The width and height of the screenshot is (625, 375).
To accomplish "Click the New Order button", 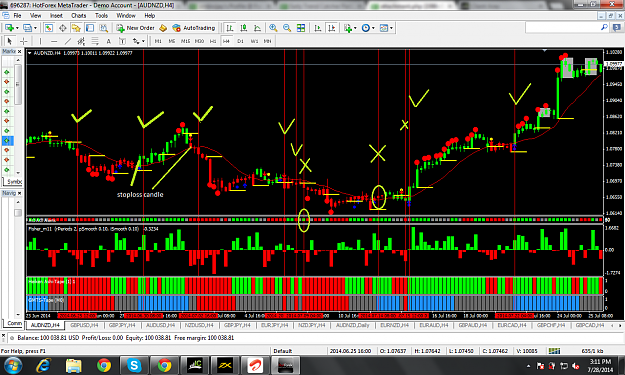I will [136, 28].
